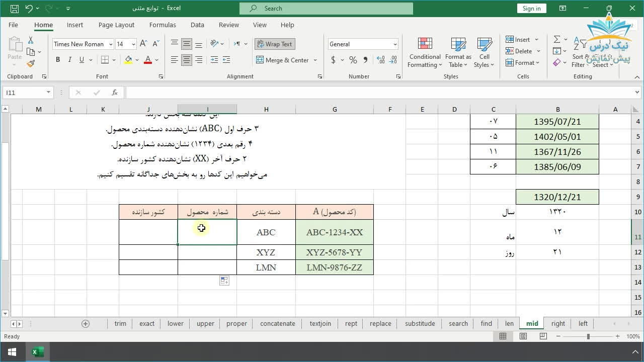Pick the Format Painter brush
Screen dimensions: 644x362
[31, 63]
